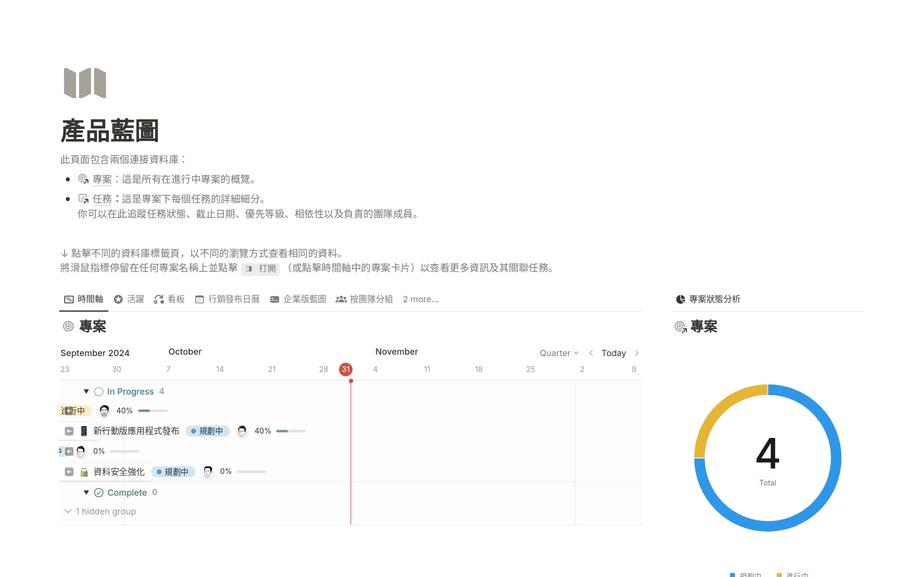This screenshot has width=924, height=577.
Task: Click the Complete green checkmark status icon
Action: pyautogui.click(x=99, y=492)
